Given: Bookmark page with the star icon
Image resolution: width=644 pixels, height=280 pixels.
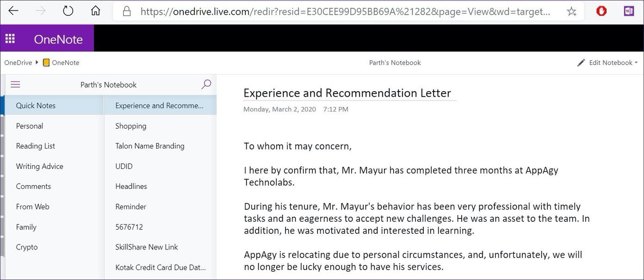Looking at the screenshot, I should click(x=571, y=12).
